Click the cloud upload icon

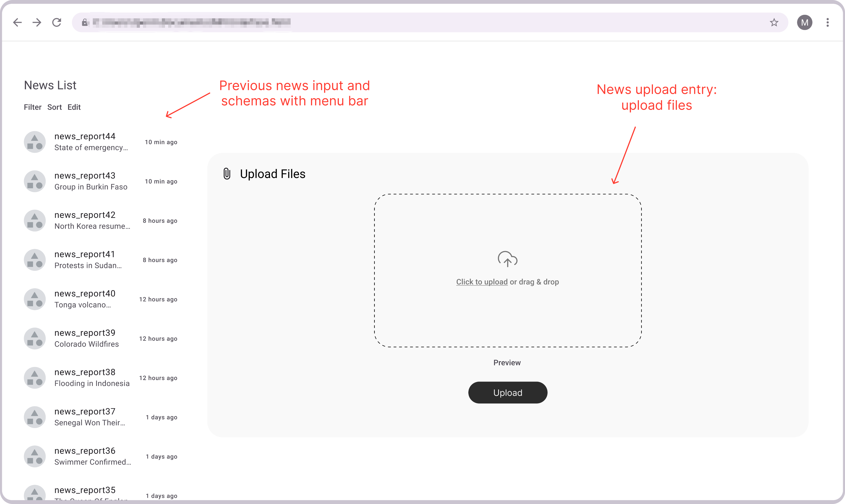507,259
